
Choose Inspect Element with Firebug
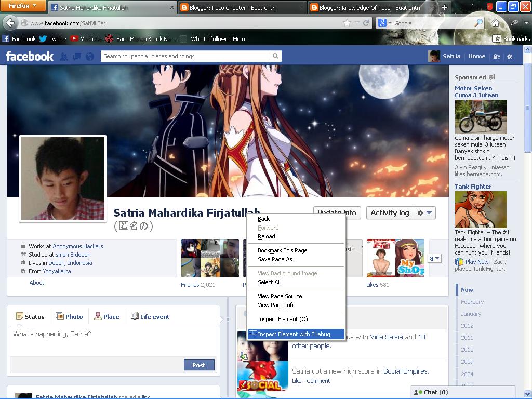point(296,334)
